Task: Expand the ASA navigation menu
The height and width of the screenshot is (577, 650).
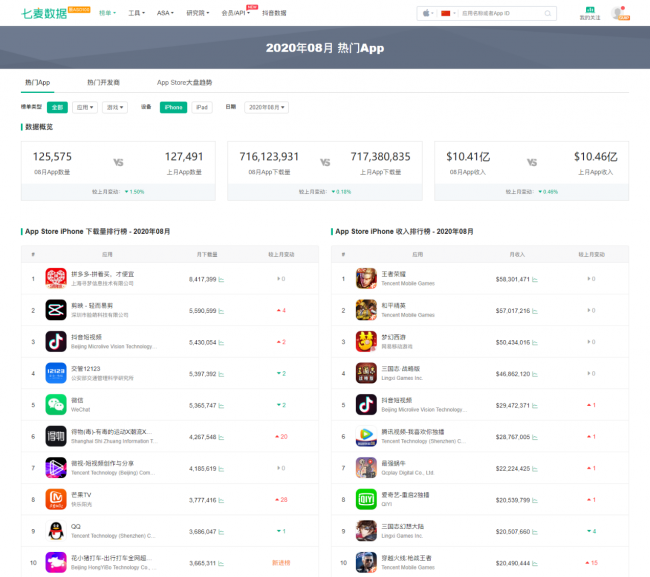Action: pyautogui.click(x=165, y=13)
